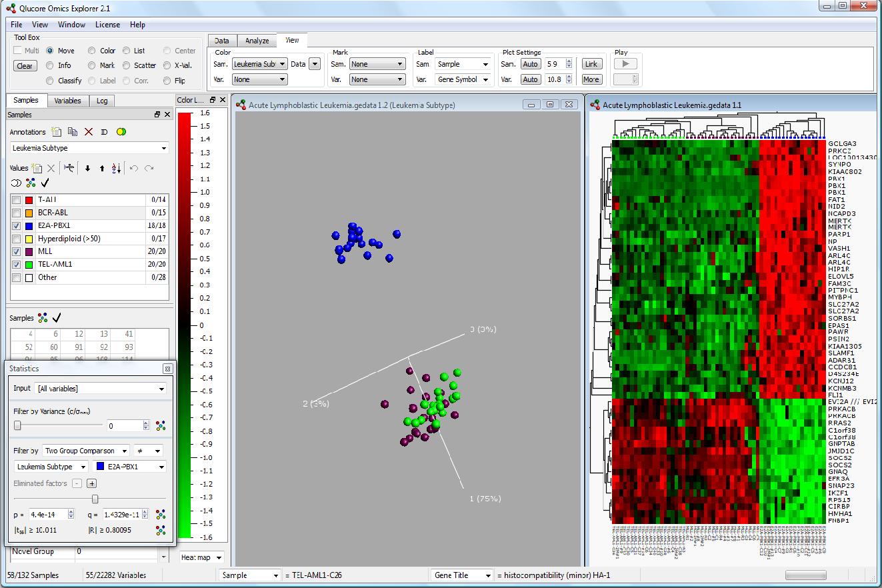Click the copy annotation icon
882x588 pixels.
pos(73,132)
